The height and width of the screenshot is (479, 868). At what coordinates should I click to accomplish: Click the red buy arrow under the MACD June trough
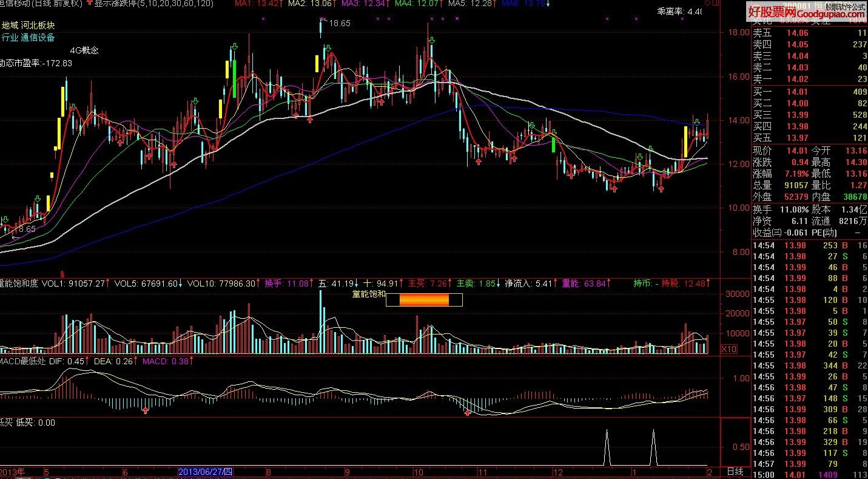point(146,411)
